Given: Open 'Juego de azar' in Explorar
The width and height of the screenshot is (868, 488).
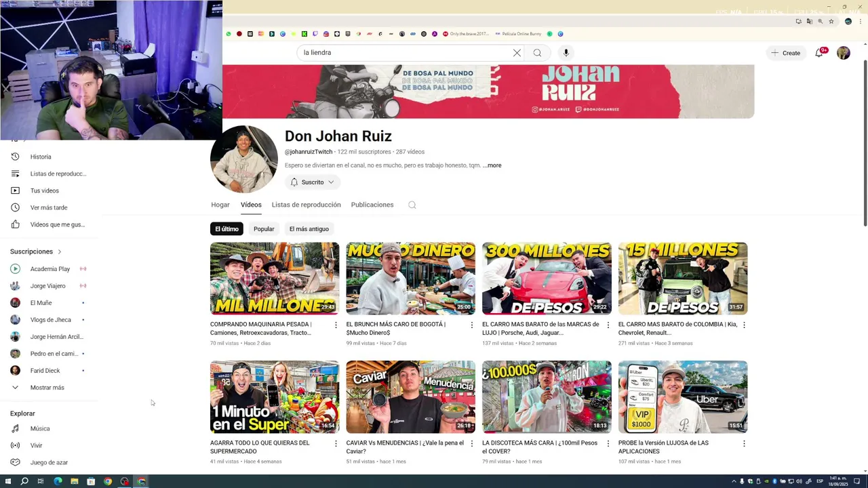Looking at the screenshot, I should (47, 462).
